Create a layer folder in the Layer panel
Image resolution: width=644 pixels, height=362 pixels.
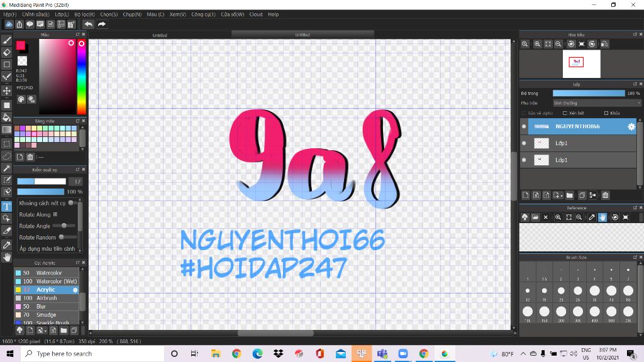pos(569,195)
